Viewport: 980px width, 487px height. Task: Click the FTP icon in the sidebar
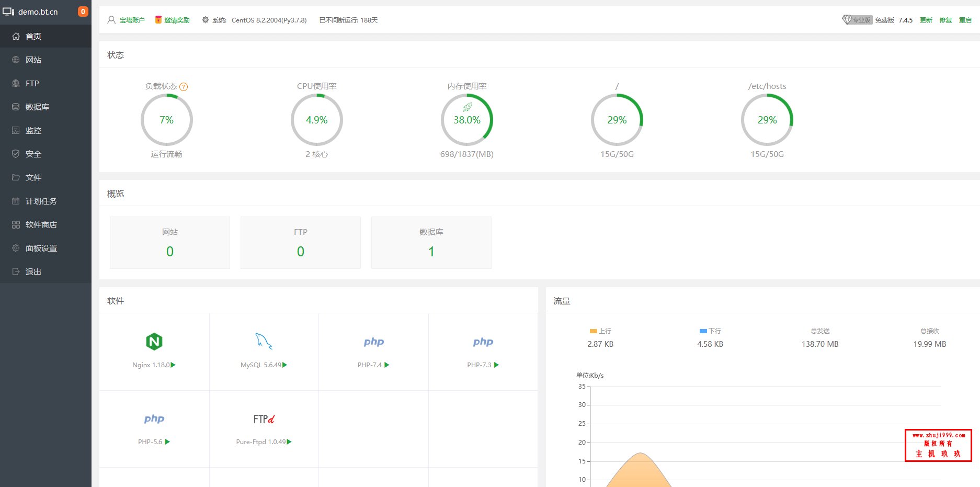click(16, 83)
